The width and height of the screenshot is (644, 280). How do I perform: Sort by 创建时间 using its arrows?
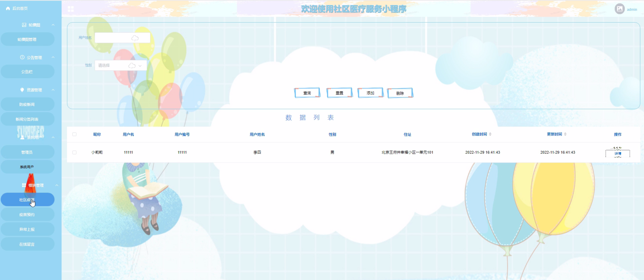pyautogui.click(x=490, y=134)
